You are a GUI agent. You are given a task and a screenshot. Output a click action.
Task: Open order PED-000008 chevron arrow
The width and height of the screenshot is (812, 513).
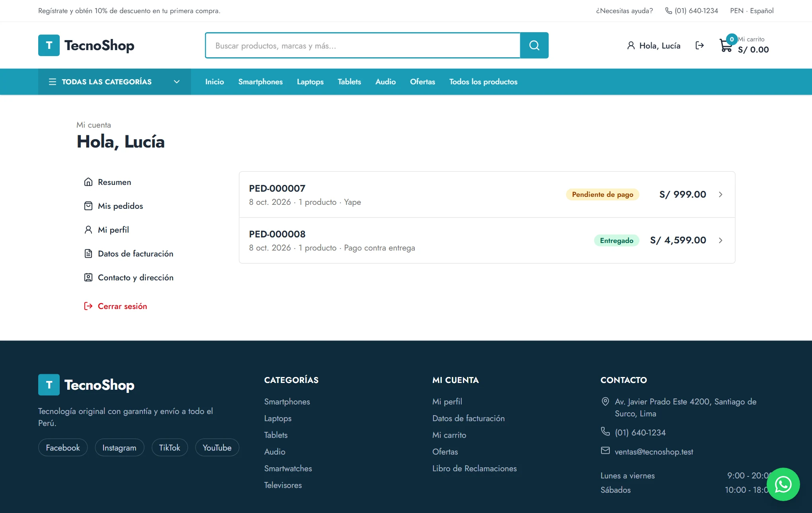click(x=720, y=240)
